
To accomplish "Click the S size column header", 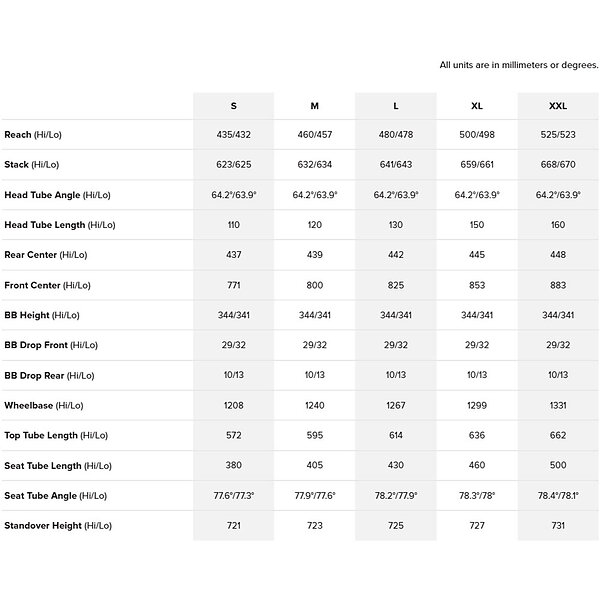I will (233, 106).
